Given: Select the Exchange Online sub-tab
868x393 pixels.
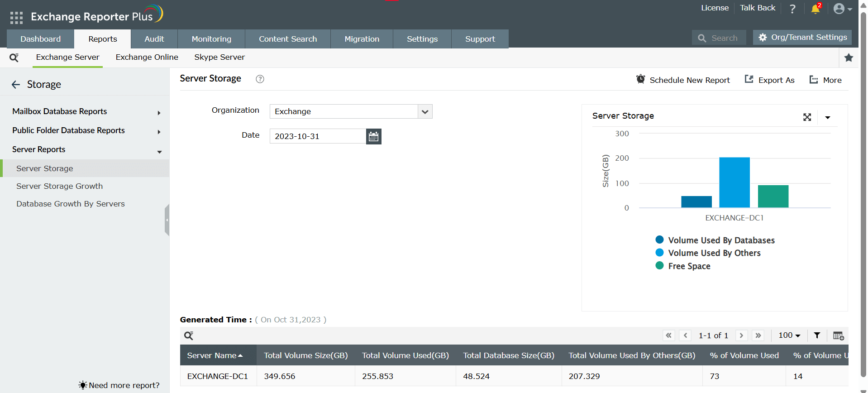Looking at the screenshot, I should 147,57.
